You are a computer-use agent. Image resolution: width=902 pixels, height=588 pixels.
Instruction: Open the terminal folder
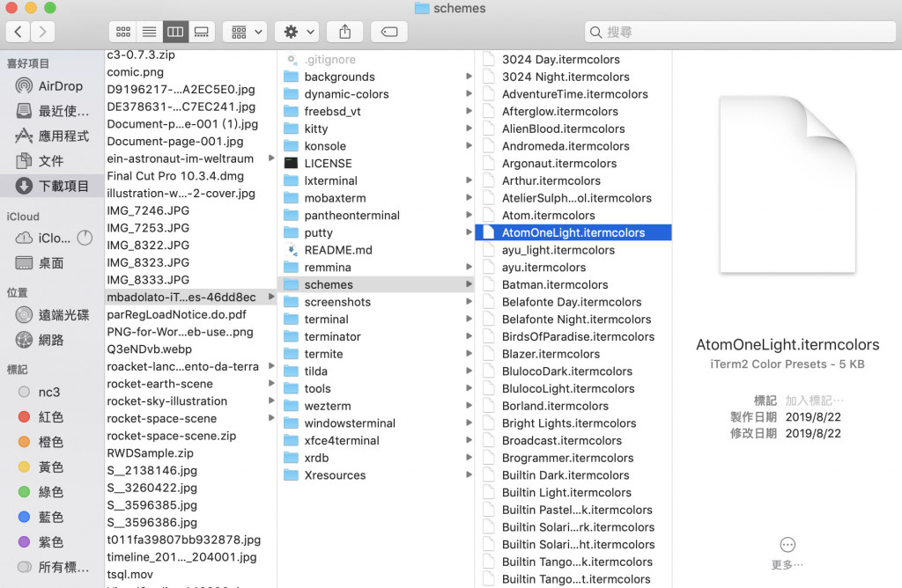coord(377,319)
